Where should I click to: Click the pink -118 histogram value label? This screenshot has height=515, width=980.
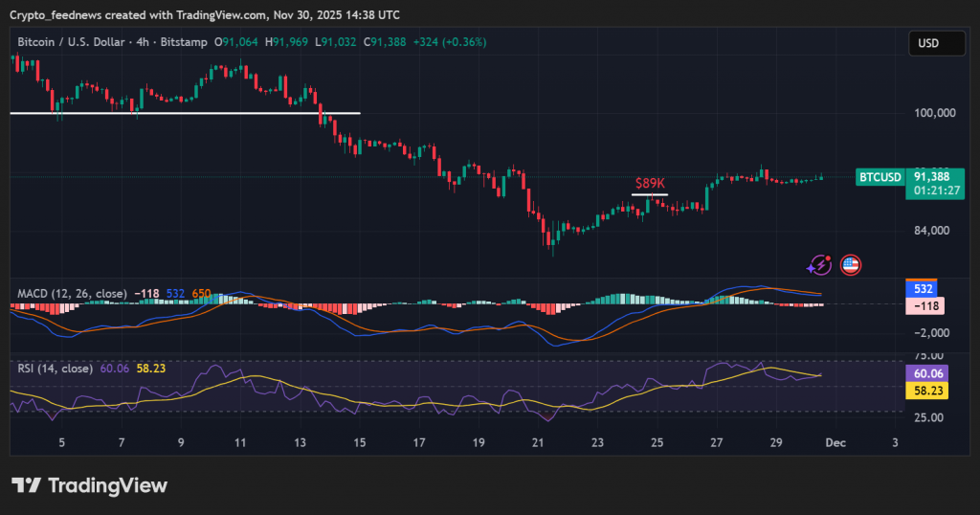pyautogui.click(x=924, y=306)
